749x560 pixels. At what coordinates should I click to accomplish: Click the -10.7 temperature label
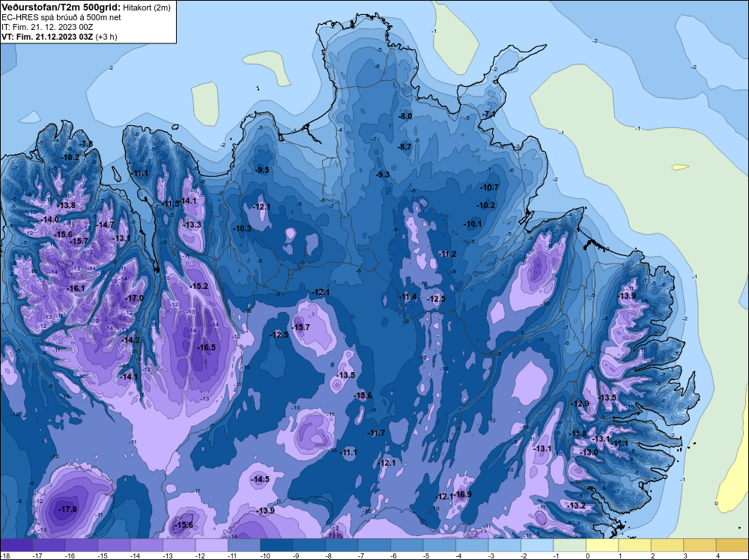489,188
